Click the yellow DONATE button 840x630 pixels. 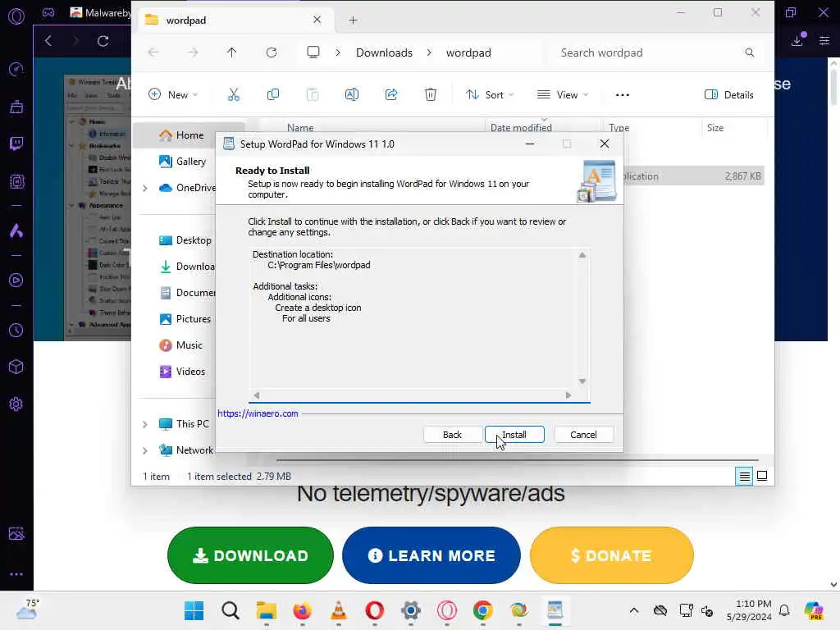point(612,555)
